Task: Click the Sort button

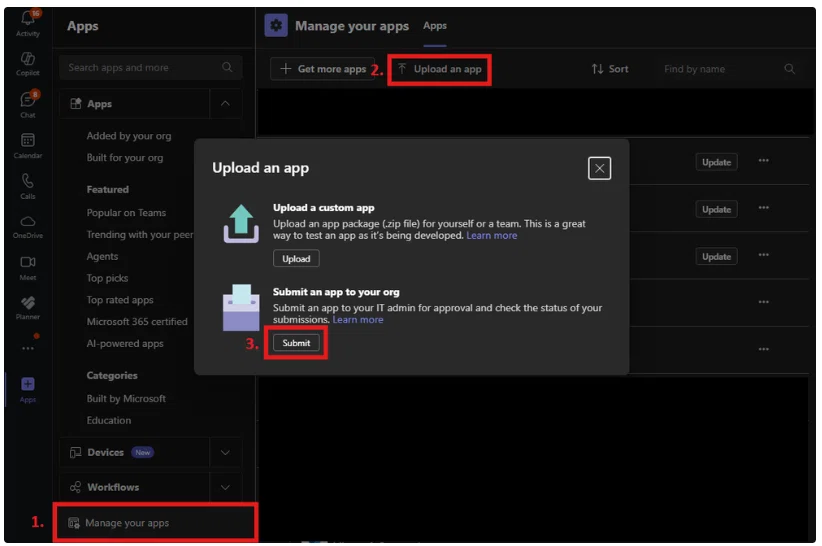Action: [610, 69]
